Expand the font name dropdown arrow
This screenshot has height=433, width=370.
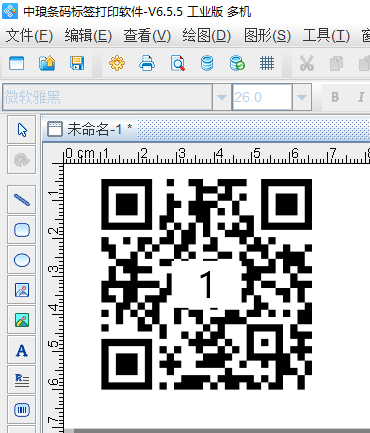coord(222,97)
